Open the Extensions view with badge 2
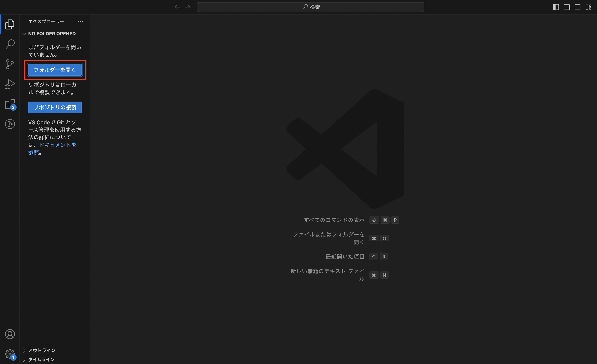This screenshot has width=597, height=364. coord(10,104)
